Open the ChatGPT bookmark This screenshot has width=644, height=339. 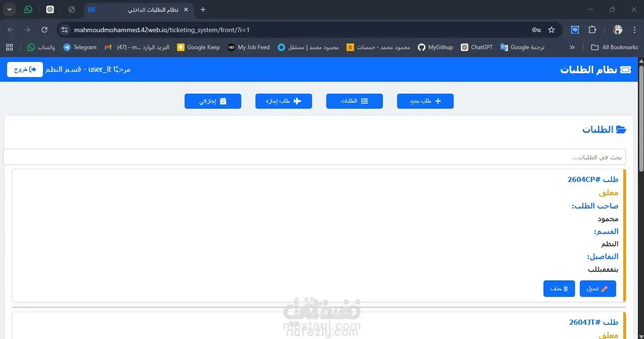coord(477,47)
